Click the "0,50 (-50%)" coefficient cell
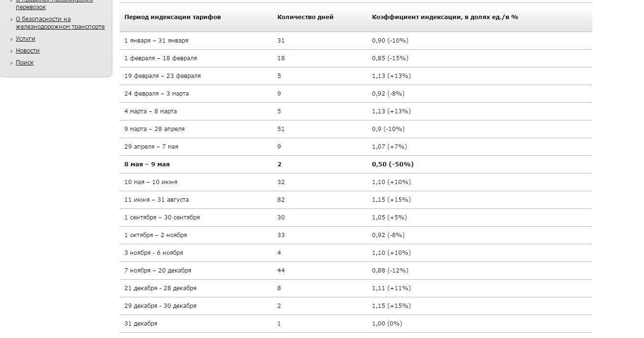 point(393,164)
